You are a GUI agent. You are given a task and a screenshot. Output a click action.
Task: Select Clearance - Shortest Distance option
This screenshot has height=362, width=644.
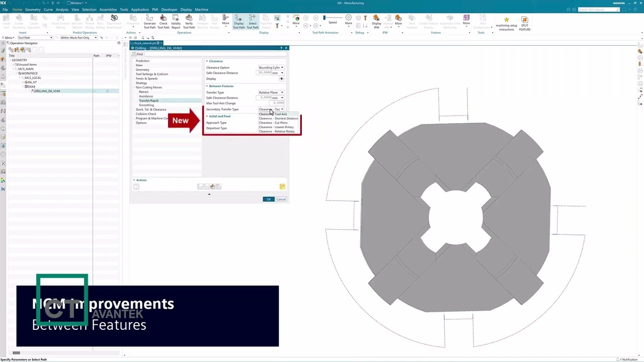pos(278,118)
